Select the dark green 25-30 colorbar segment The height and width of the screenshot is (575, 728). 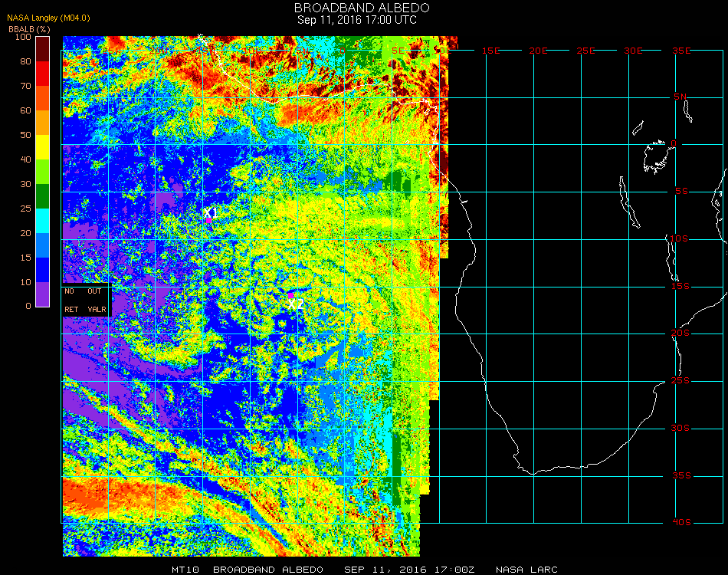pos(42,196)
